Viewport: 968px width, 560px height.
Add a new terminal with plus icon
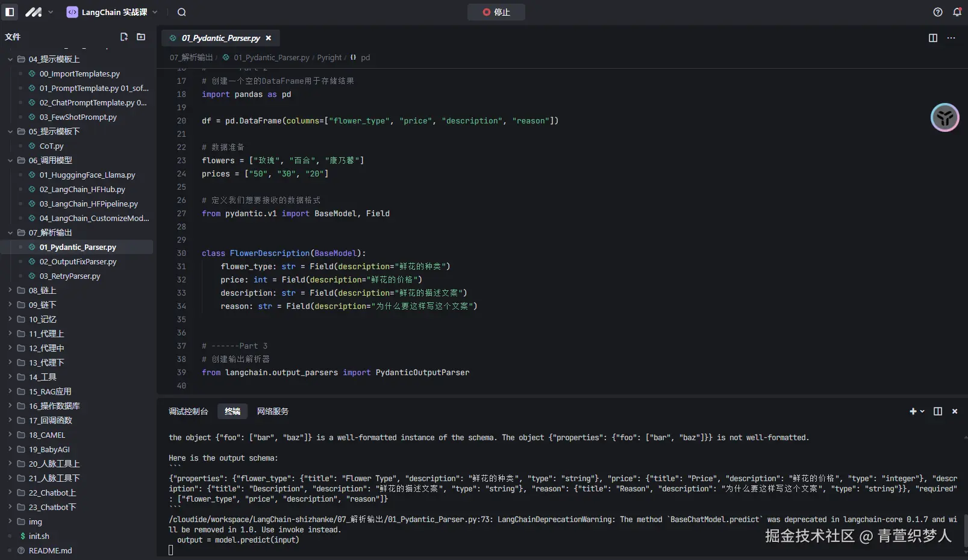click(x=913, y=411)
